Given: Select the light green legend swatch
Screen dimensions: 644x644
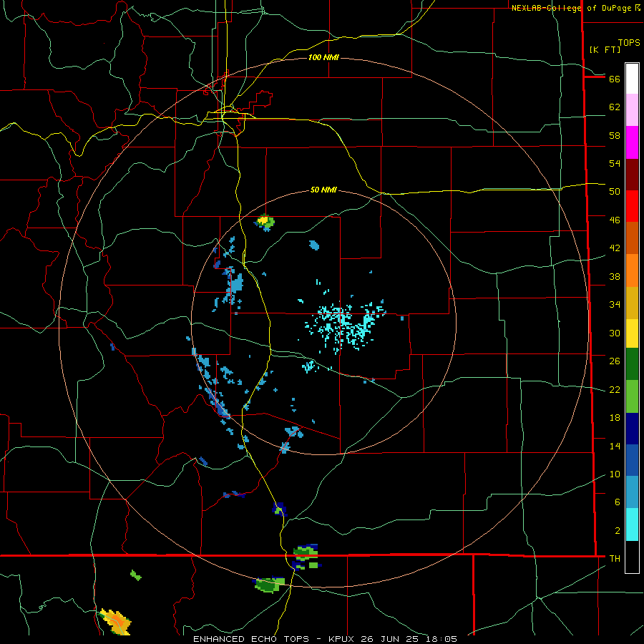Looking at the screenshot, I should 632,396.
